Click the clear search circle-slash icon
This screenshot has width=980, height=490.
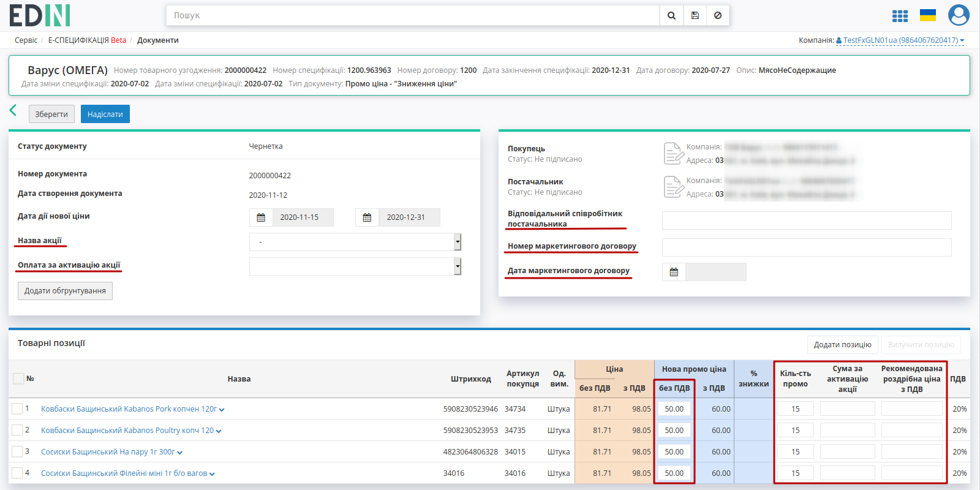point(718,15)
